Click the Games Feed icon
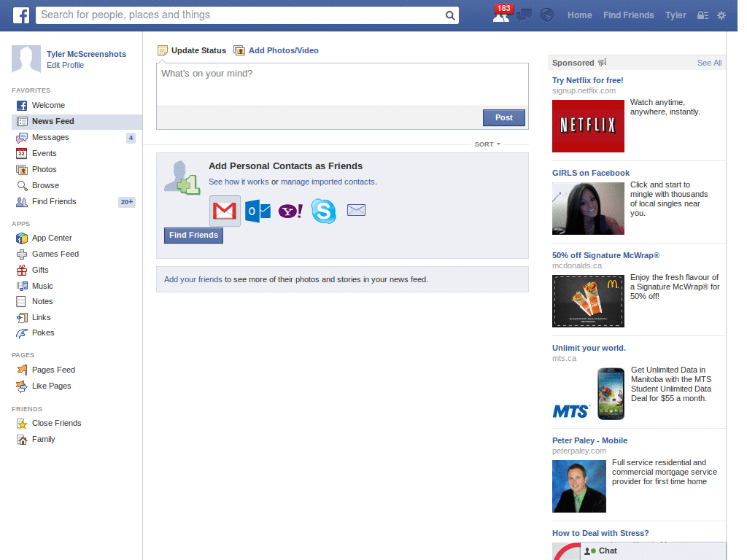 click(x=22, y=254)
